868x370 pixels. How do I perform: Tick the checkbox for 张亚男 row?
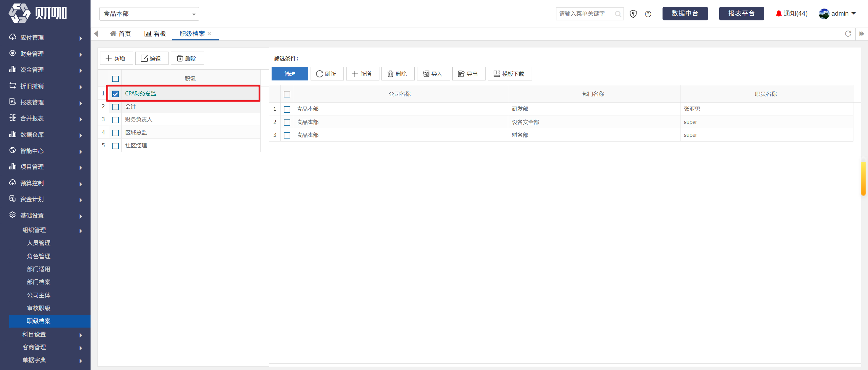(x=287, y=109)
